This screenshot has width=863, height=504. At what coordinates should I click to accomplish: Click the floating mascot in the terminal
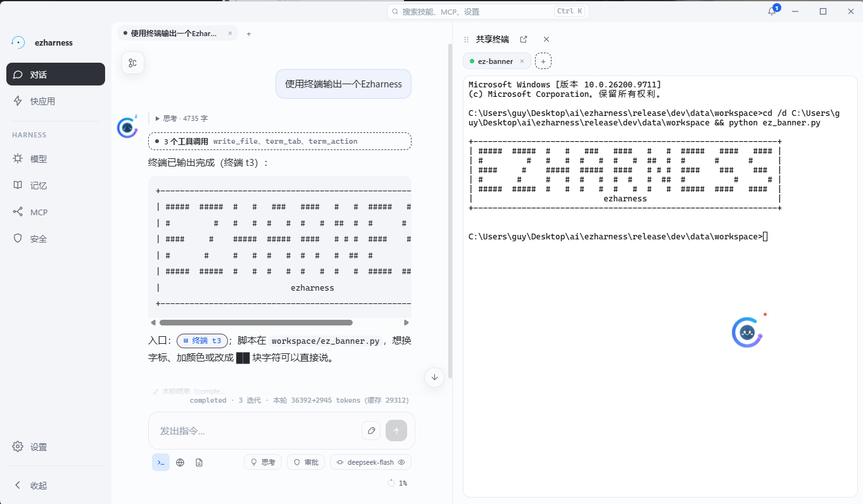(x=748, y=331)
